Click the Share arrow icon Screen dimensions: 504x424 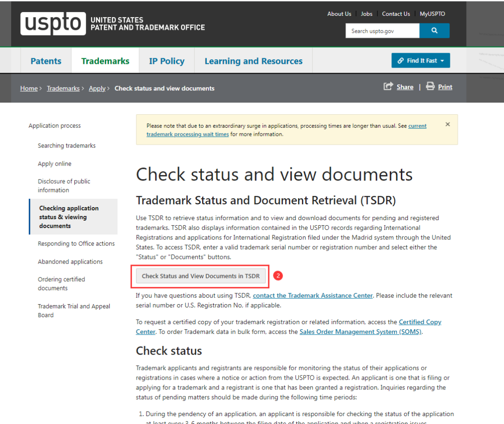388,86
